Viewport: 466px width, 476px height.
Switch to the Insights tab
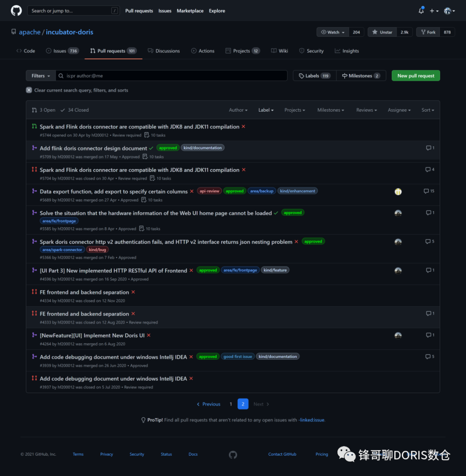click(x=346, y=51)
